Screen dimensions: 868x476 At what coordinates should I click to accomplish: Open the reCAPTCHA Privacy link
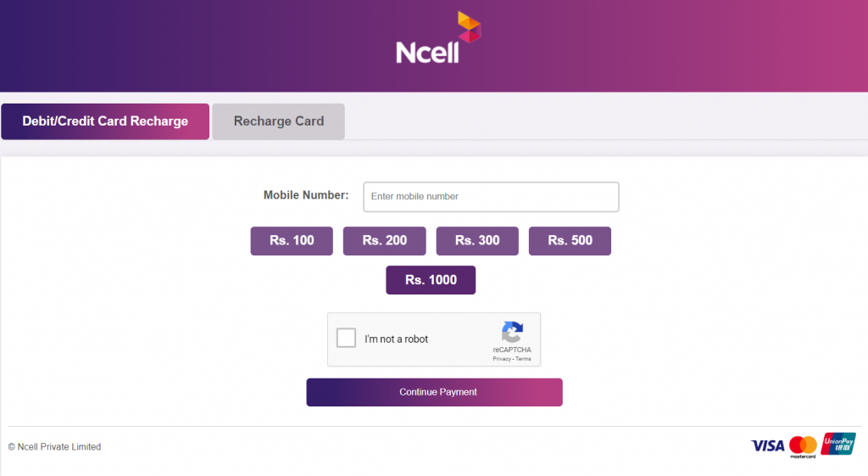point(502,359)
